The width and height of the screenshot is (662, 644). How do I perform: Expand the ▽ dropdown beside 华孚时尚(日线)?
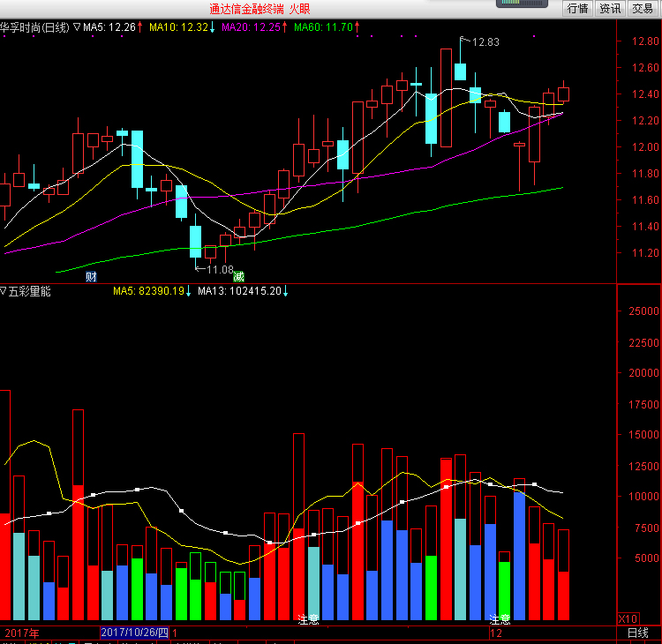click(77, 27)
